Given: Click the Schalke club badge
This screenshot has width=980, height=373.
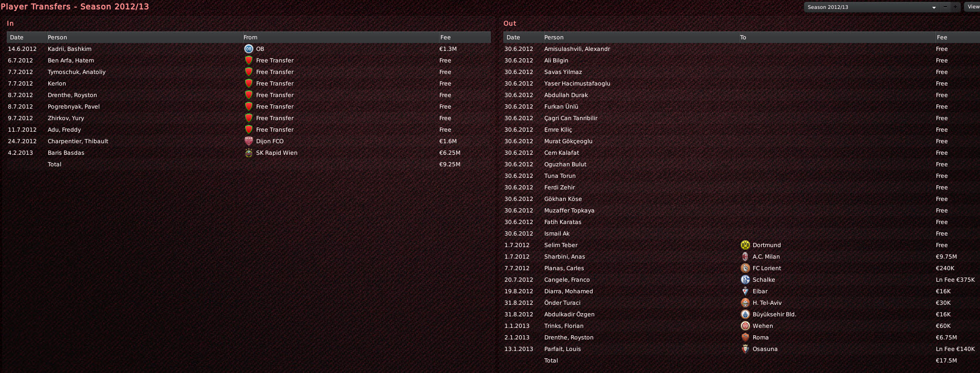Looking at the screenshot, I should [745, 280].
